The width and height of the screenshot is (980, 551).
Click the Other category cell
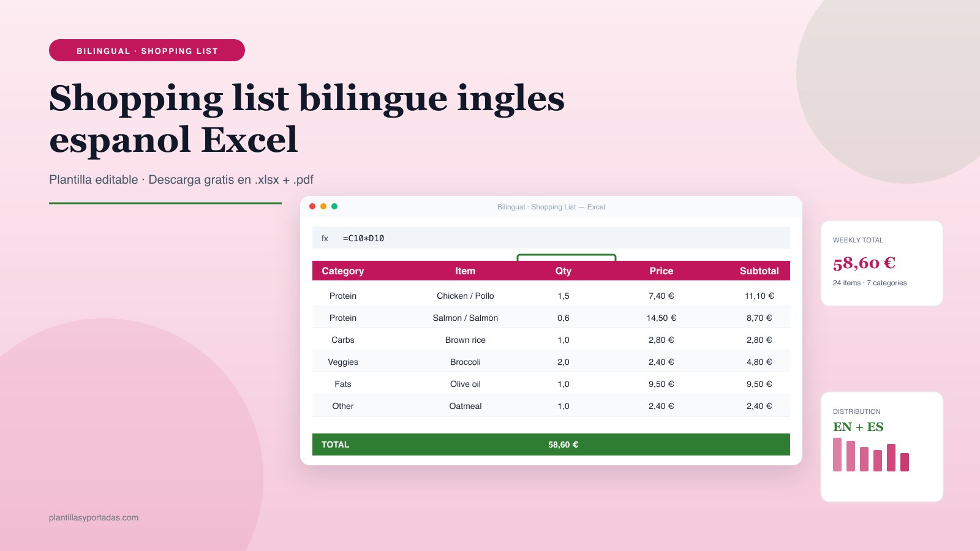coord(343,406)
